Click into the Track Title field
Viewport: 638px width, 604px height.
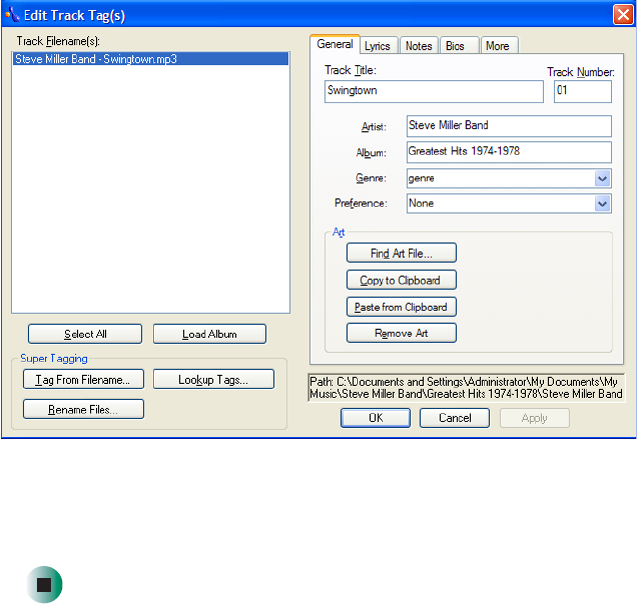click(x=434, y=91)
